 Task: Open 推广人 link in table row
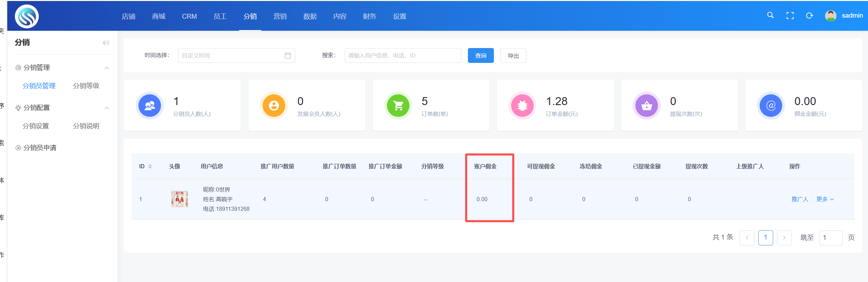point(799,199)
